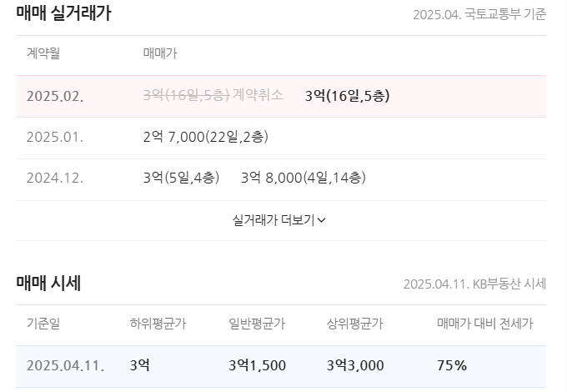The image size is (567, 392).
Task: Click the 상위평균가 column header
Action: 355,324
